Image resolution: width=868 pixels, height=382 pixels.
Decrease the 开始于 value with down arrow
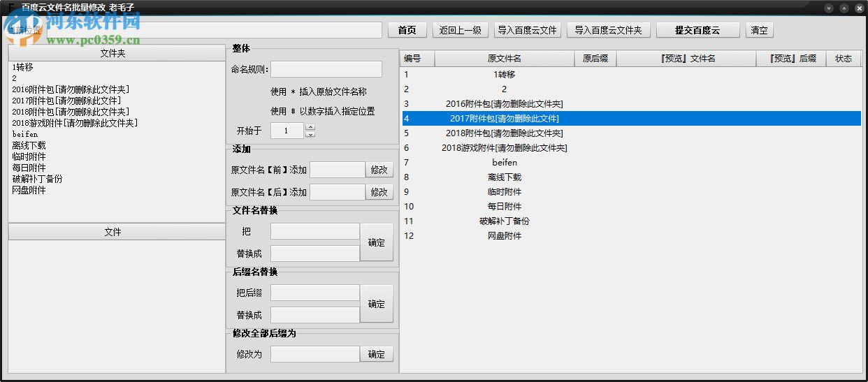(x=310, y=135)
